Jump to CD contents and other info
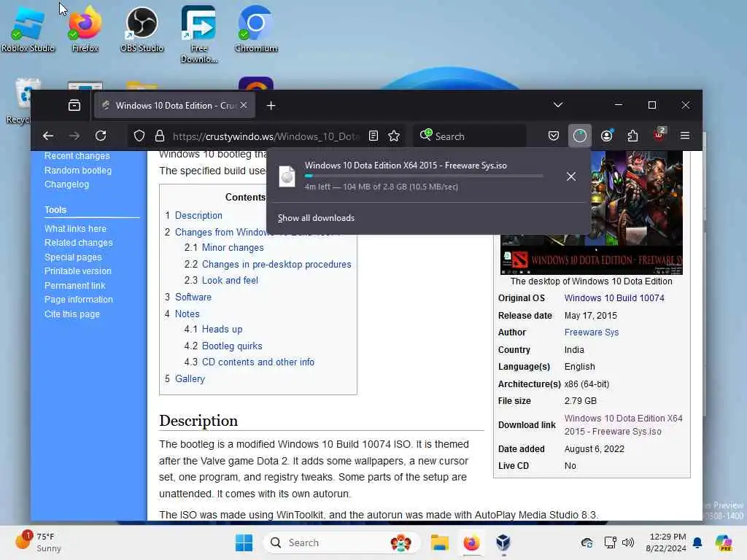This screenshot has width=747, height=560. (x=258, y=362)
